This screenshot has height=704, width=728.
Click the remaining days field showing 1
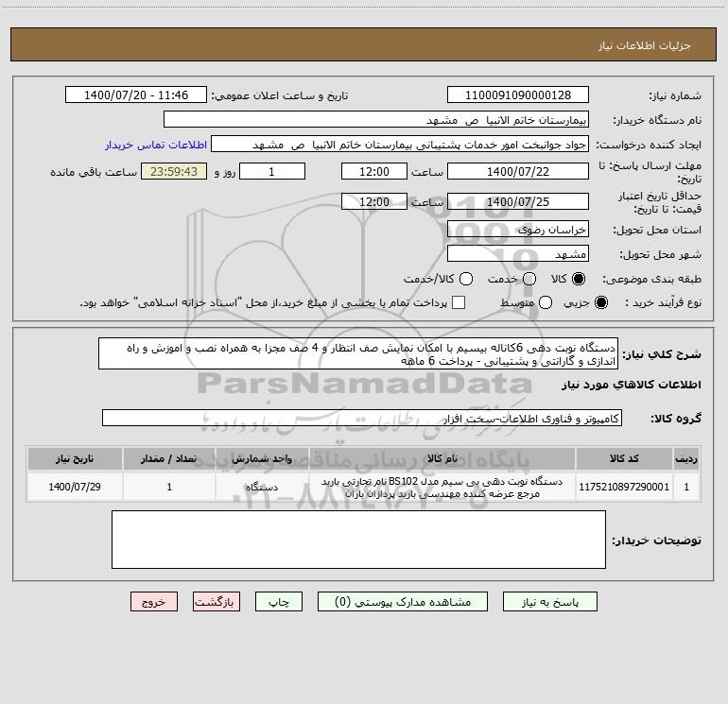pos(272,171)
